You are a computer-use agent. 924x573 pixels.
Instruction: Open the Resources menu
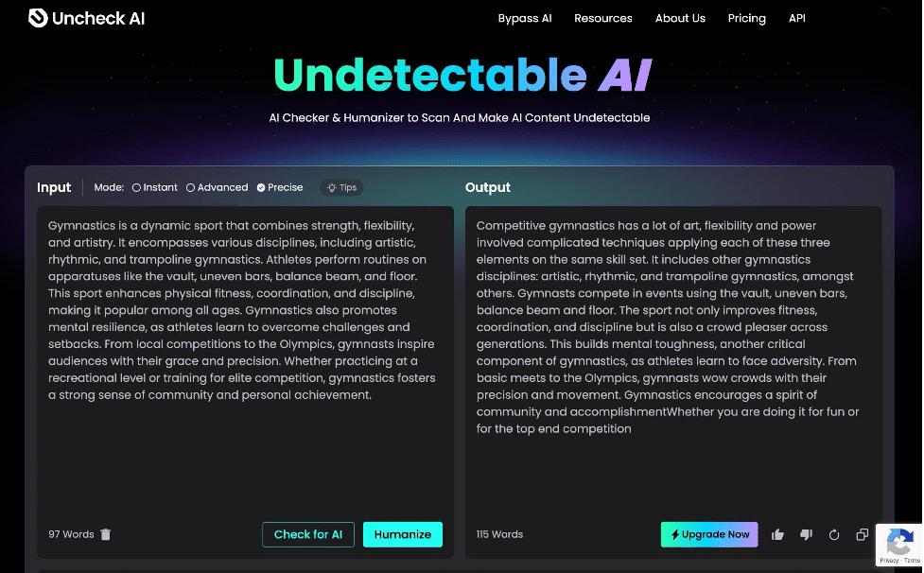tap(602, 18)
